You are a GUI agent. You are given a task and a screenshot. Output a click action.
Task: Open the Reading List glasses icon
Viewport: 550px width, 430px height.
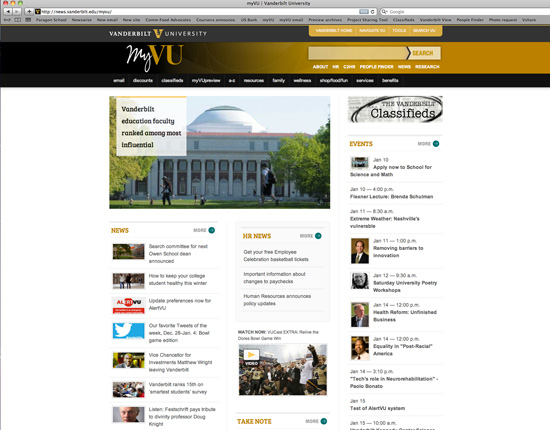(7, 20)
